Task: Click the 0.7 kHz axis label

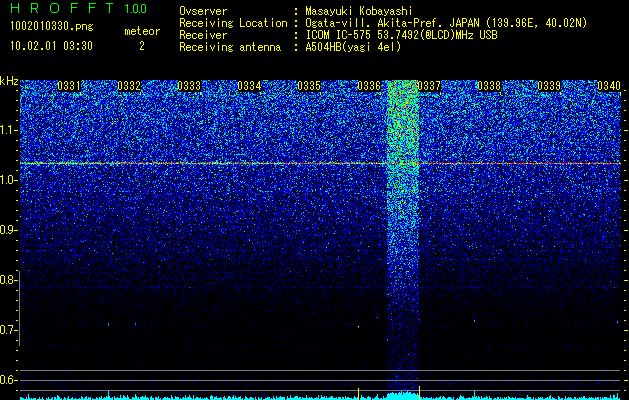Action: coord(8,330)
